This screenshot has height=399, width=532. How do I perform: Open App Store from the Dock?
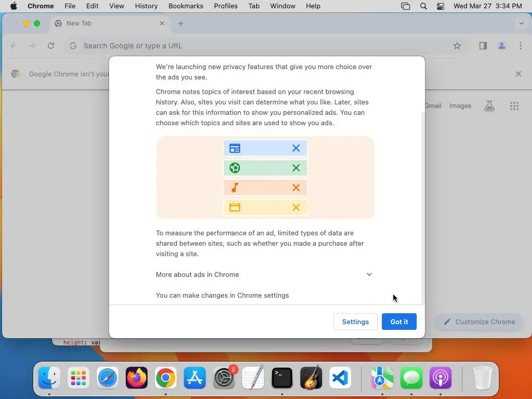(x=195, y=378)
